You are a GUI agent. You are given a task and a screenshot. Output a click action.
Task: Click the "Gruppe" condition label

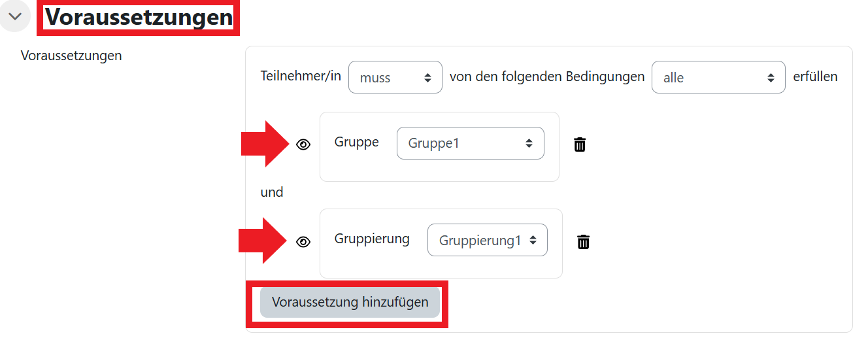pos(356,142)
